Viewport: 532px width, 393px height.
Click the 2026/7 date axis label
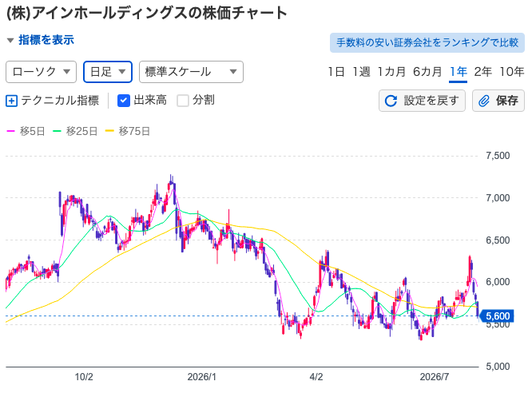point(435,377)
